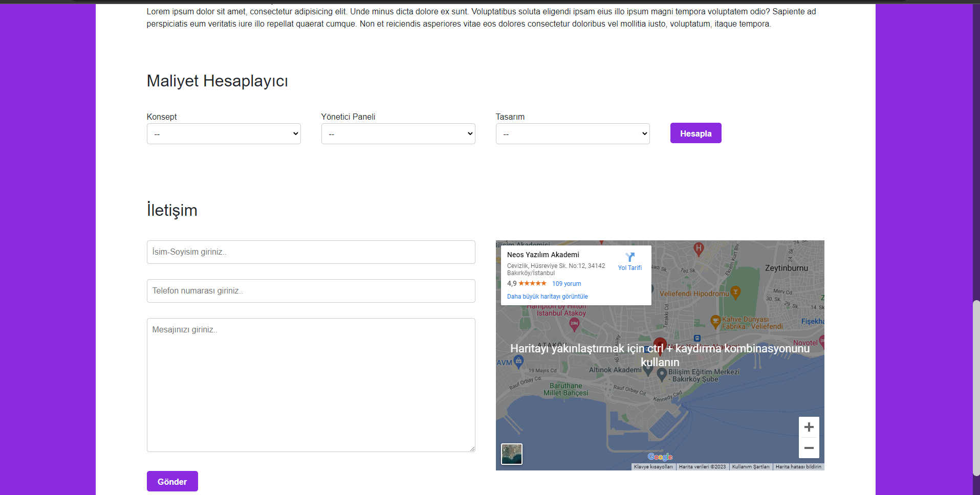Open the Yönetici Paneli dropdown

point(398,133)
